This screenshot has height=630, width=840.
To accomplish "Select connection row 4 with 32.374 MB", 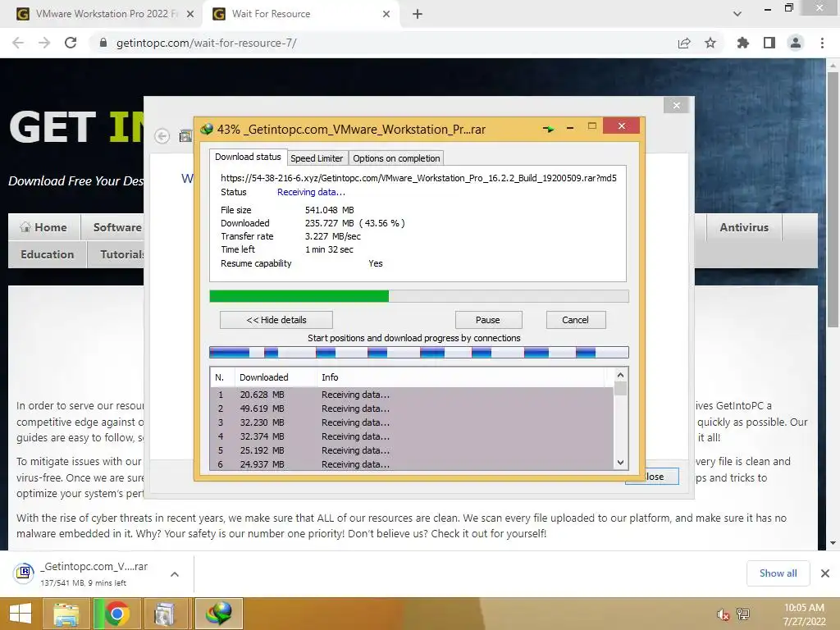I will pyautogui.click(x=412, y=436).
